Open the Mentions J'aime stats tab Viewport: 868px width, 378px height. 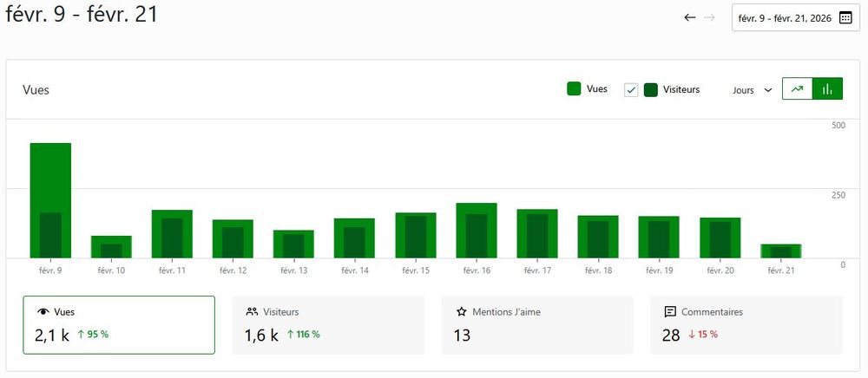537,325
